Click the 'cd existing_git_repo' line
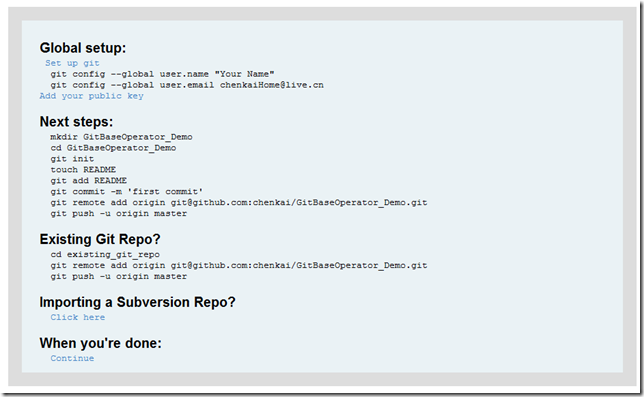Image resolution: width=644 pixels, height=397 pixels. pyautogui.click(x=105, y=255)
